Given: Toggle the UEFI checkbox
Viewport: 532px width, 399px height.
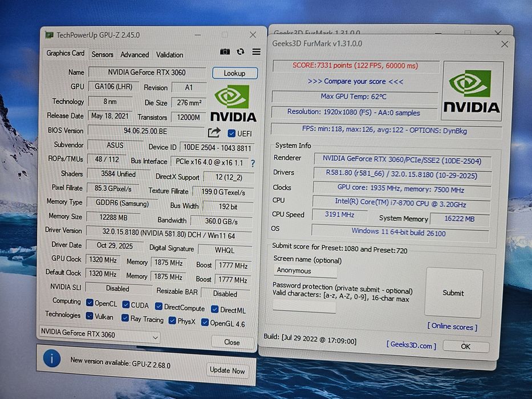Looking at the screenshot, I should coord(232,133).
